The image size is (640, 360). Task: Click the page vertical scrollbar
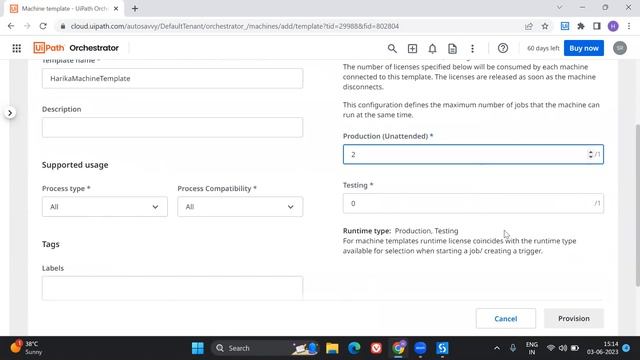coord(637,204)
